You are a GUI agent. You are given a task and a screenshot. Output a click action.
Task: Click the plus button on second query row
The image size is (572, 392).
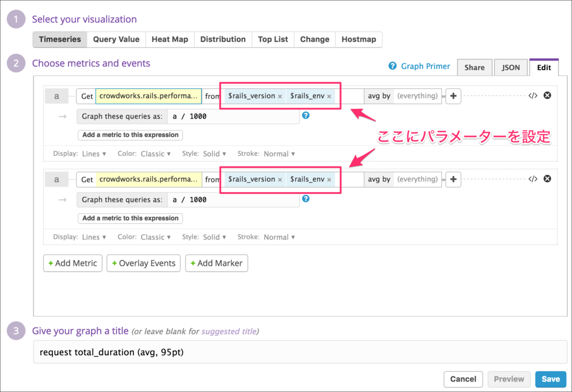(453, 179)
